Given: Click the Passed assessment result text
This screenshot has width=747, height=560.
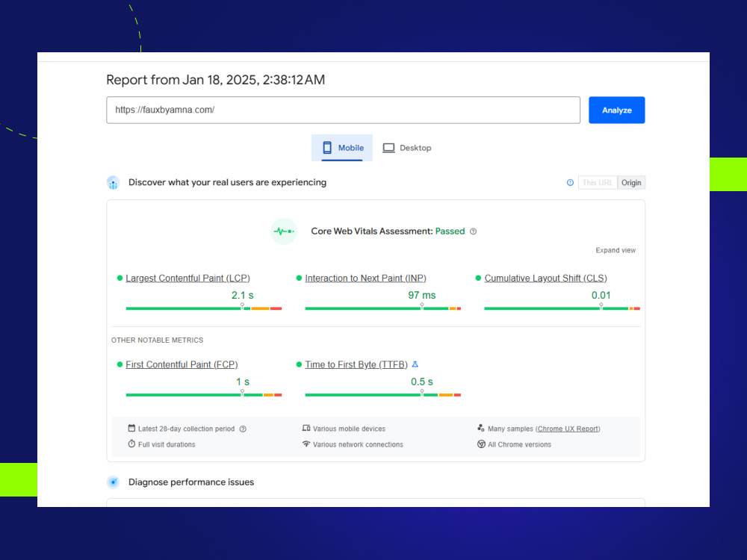Looking at the screenshot, I should (x=450, y=231).
